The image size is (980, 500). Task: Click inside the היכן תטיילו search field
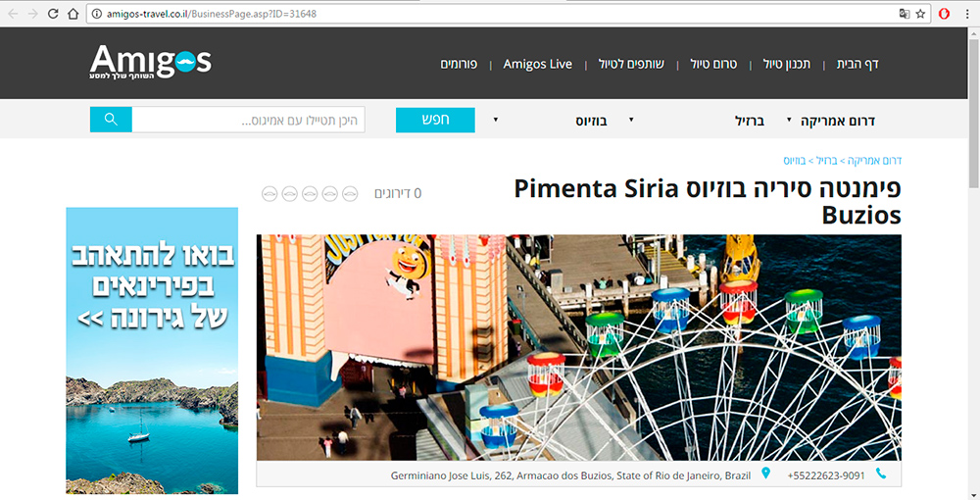pos(248,120)
